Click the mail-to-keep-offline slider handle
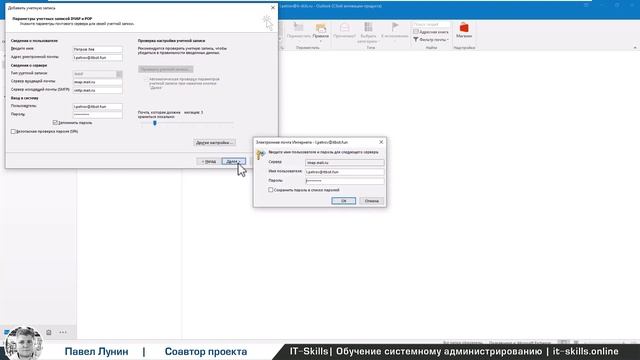The width and height of the screenshot is (640, 360). [x=155, y=123]
